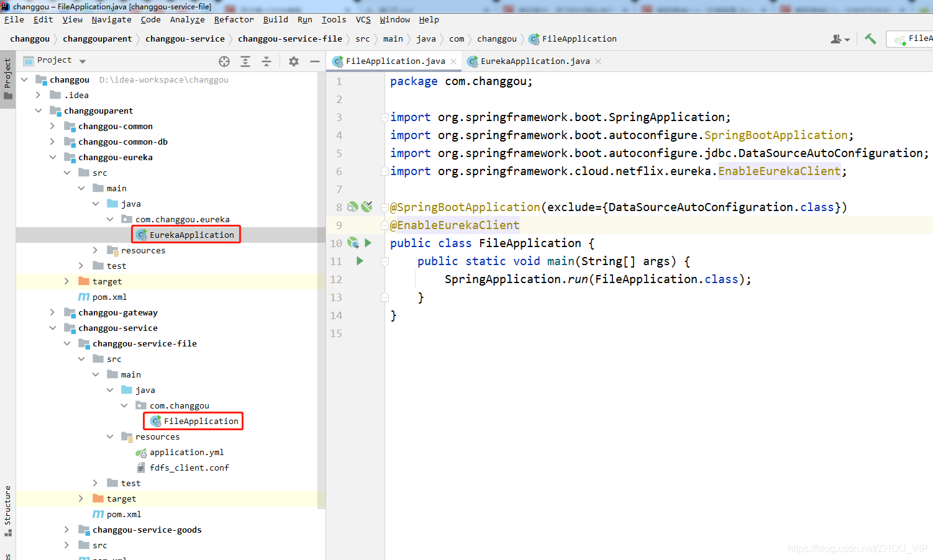Screen dimensions: 933x560
Task: Select target folder under changgou-eureka
Action: 107,281
